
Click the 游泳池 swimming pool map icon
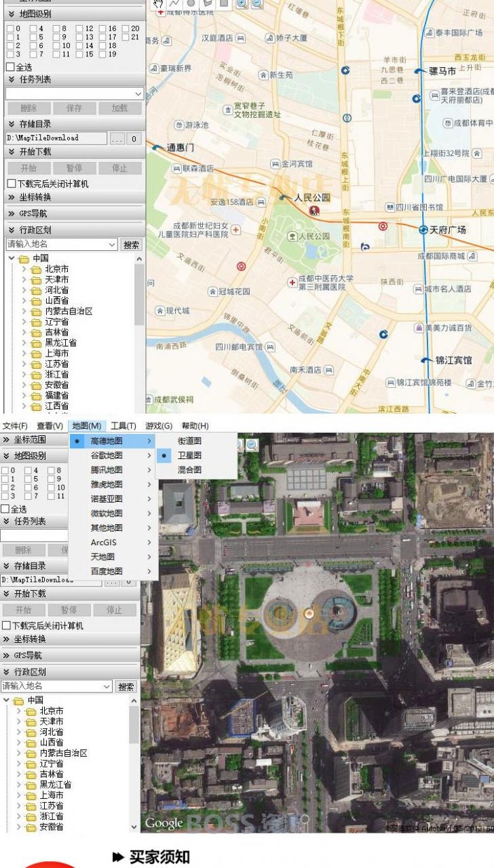(x=179, y=125)
